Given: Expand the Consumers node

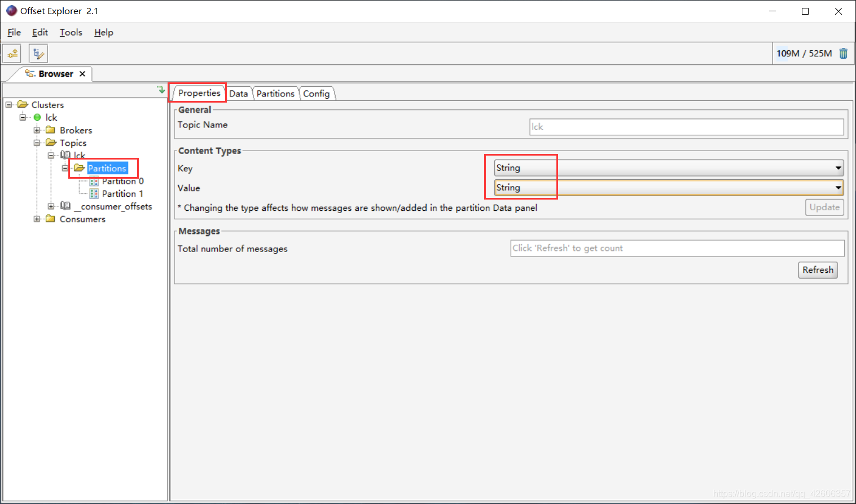Looking at the screenshot, I should point(37,219).
